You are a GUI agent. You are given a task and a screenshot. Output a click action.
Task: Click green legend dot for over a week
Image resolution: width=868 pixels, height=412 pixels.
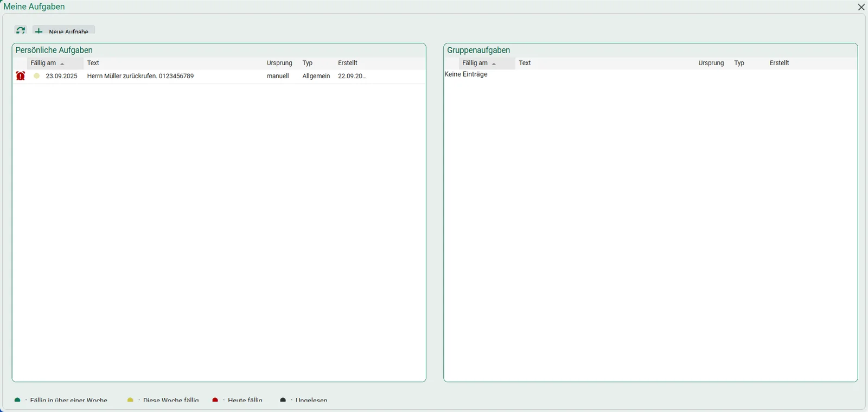pyautogui.click(x=17, y=400)
